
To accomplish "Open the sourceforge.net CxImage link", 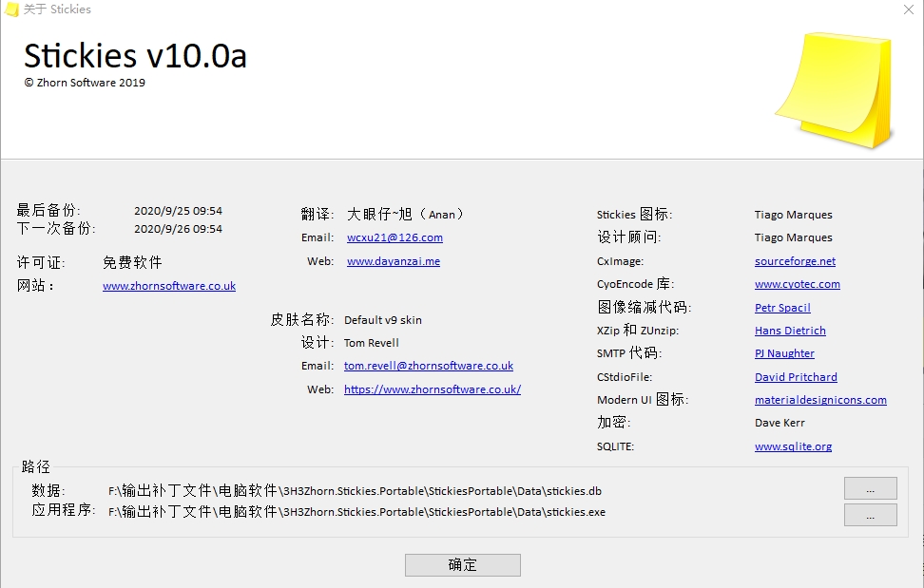I will click(x=795, y=261).
